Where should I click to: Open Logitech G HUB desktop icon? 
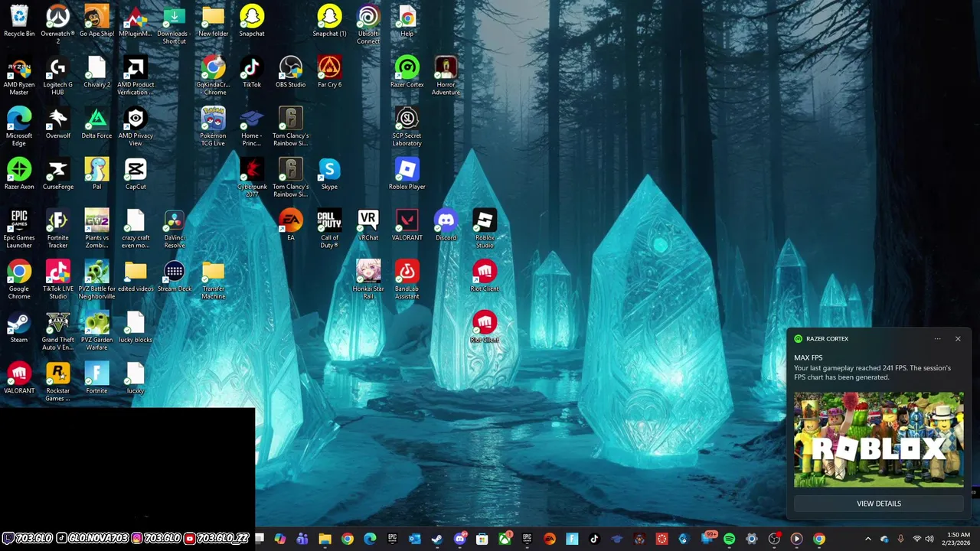click(x=57, y=76)
